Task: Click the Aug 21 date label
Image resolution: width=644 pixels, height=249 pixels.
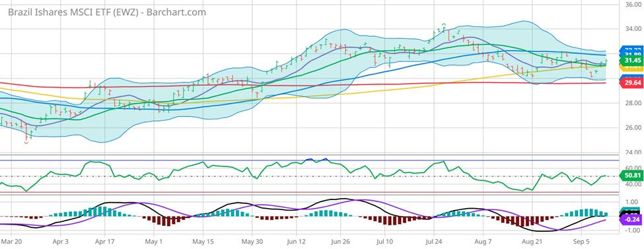Action: [x=532, y=241]
